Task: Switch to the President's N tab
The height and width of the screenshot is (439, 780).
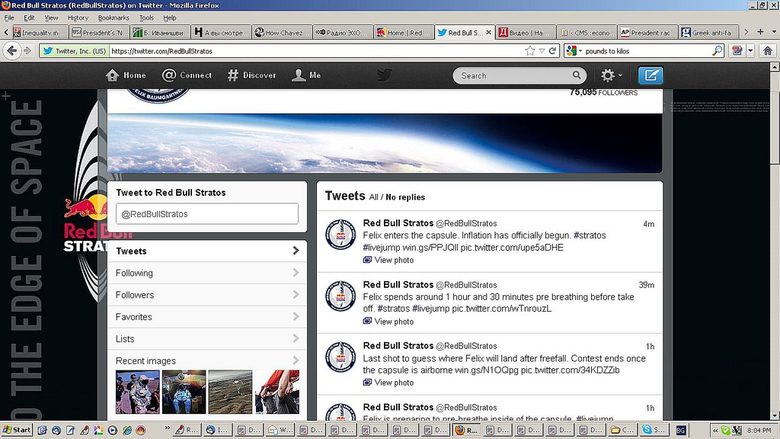Action: [x=98, y=32]
